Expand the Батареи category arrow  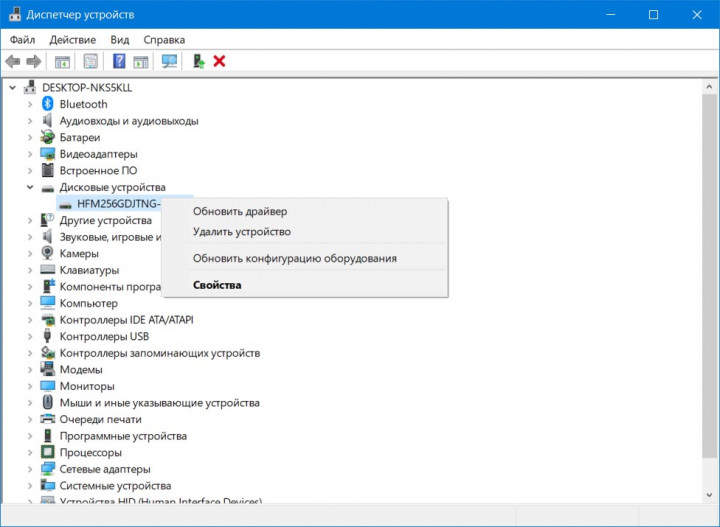(30, 137)
